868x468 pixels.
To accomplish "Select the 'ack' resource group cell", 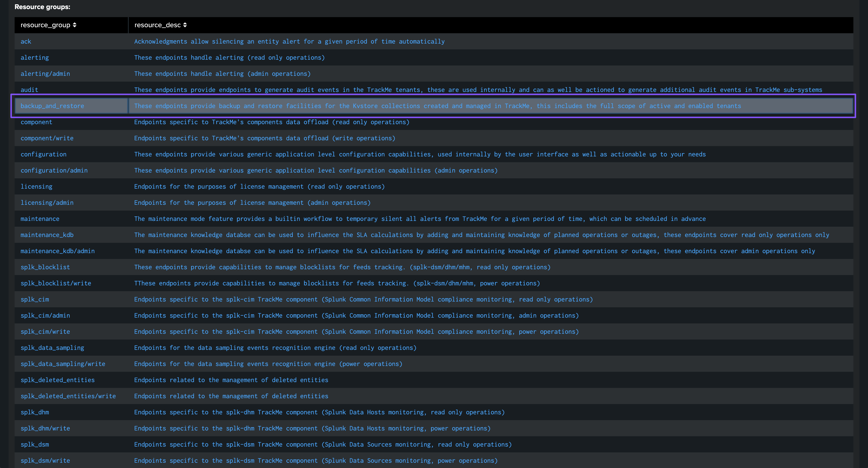I will [x=26, y=41].
